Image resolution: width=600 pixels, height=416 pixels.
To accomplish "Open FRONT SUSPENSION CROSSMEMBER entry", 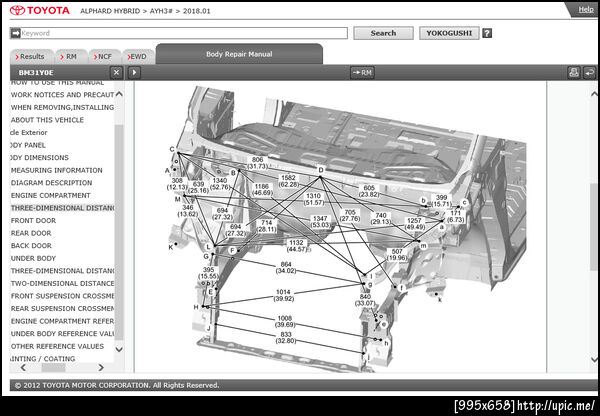I will coord(62,296).
